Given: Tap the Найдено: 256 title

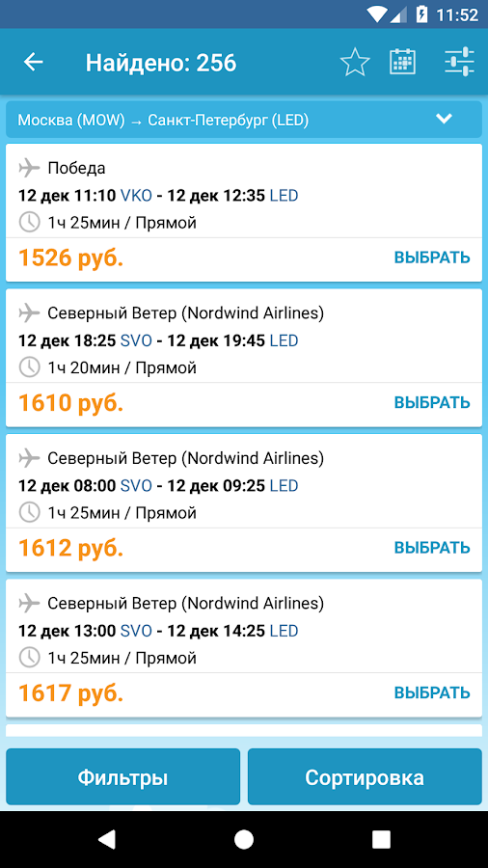Looking at the screenshot, I should pos(161,63).
